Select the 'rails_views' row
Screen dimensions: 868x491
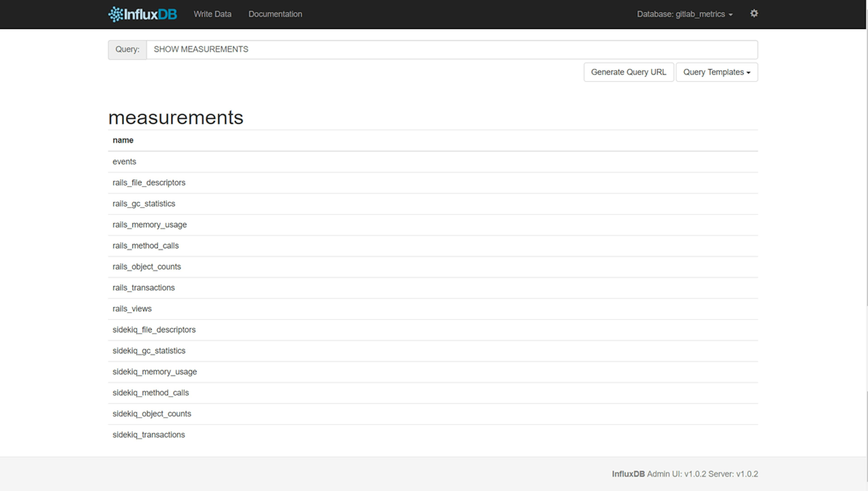click(433, 309)
